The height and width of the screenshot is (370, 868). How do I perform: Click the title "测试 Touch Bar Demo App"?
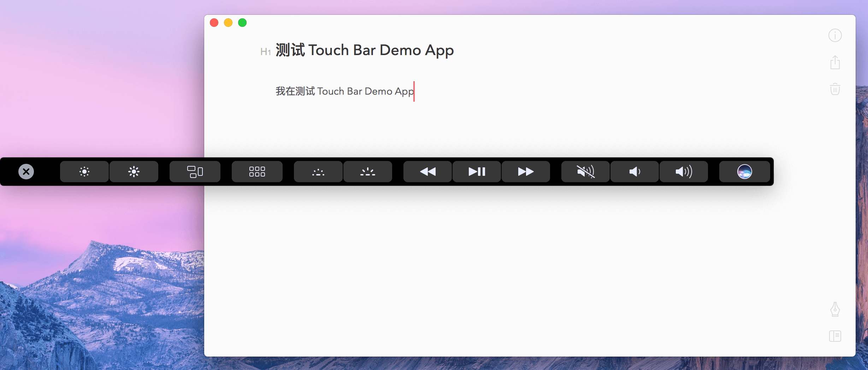(x=365, y=50)
